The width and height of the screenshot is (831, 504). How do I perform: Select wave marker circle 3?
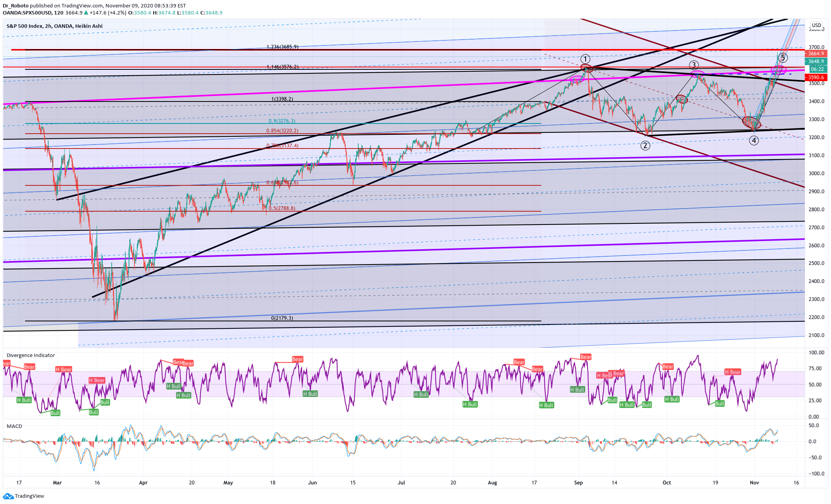coord(694,65)
